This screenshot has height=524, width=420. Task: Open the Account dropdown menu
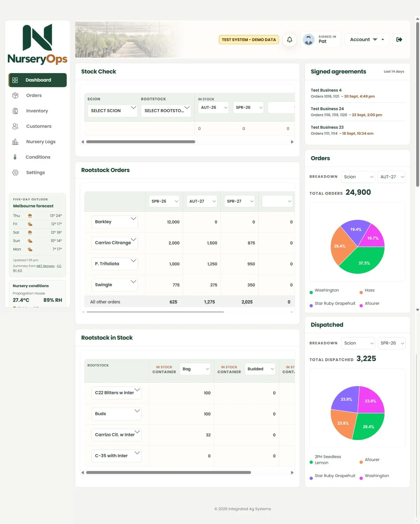pos(367,40)
